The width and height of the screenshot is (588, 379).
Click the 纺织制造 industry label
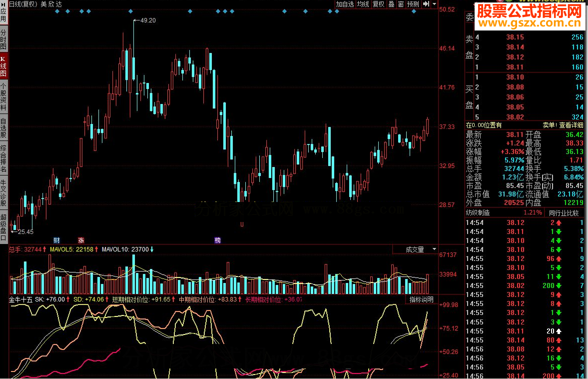tap(478, 213)
